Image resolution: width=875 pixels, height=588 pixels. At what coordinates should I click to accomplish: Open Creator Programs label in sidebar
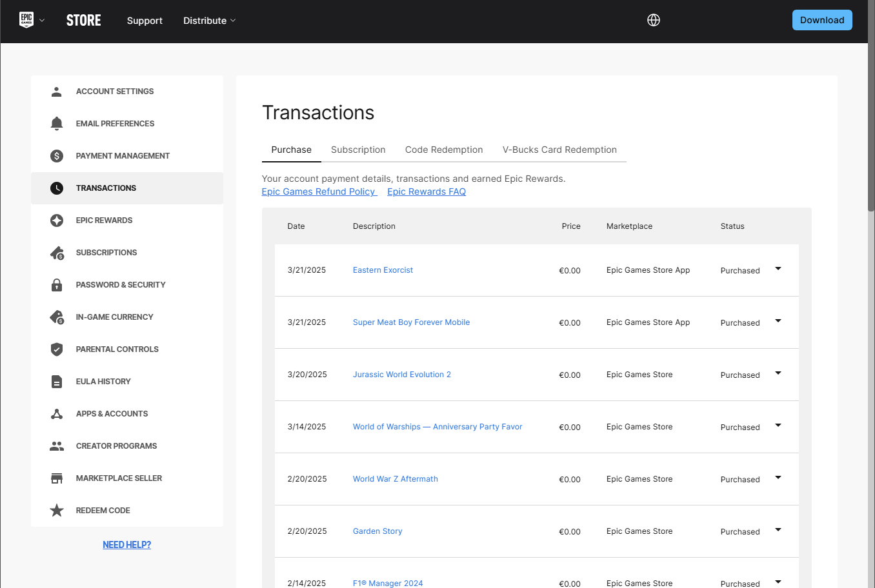click(116, 446)
